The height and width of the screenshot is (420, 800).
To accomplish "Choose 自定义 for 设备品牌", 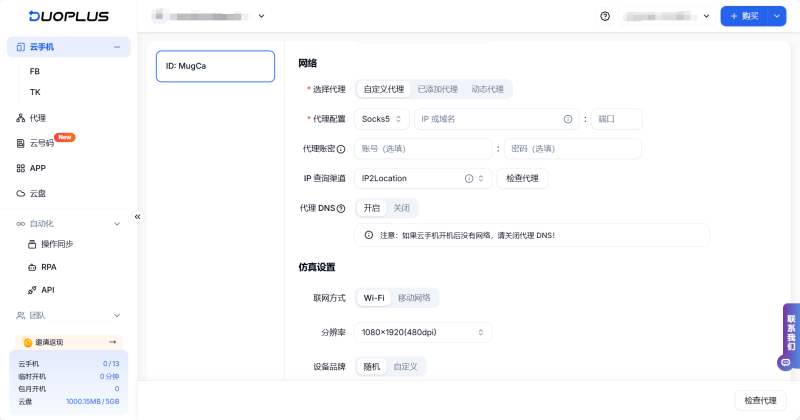I will pyautogui.click(x=405, y=367).
